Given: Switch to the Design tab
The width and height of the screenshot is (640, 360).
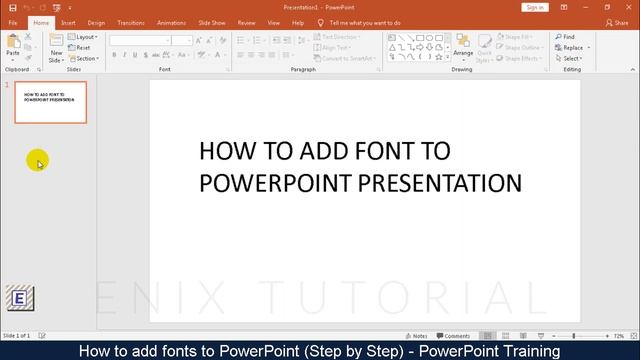Looking at the screenshot, I should (x=96, y=23).
